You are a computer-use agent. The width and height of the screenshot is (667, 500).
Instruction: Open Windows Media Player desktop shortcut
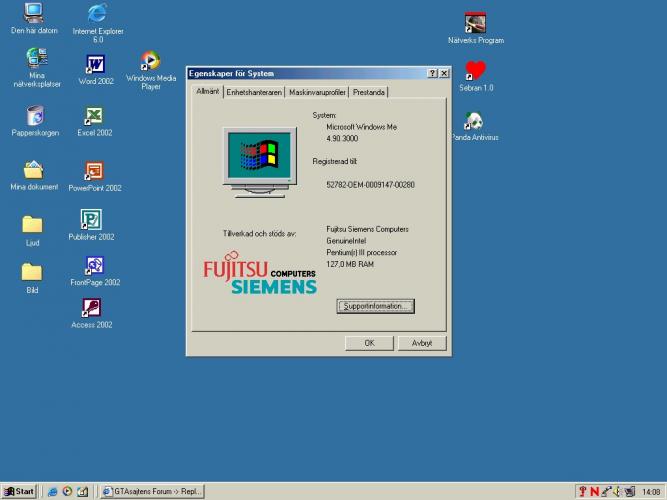pos(150,62)
